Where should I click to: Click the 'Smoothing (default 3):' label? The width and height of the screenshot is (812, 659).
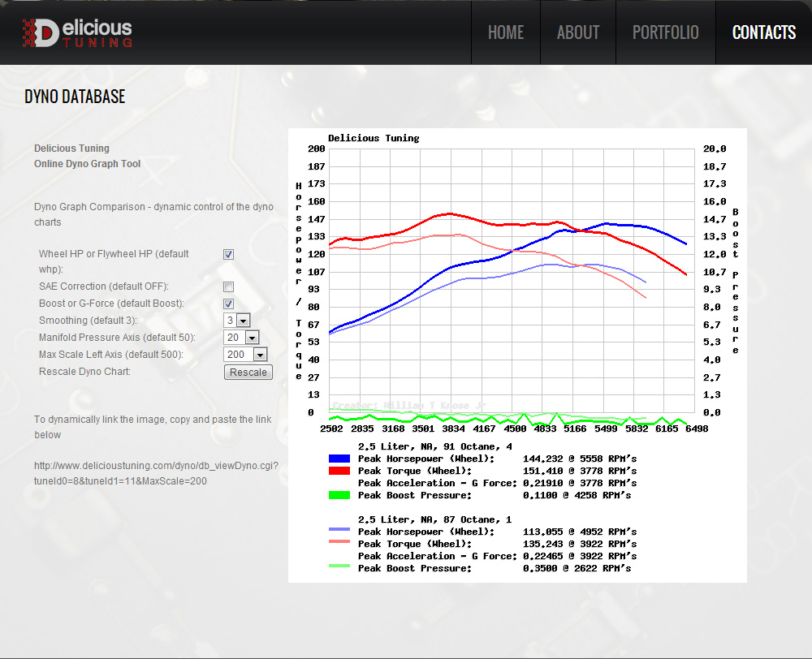(x=88, y=321)
